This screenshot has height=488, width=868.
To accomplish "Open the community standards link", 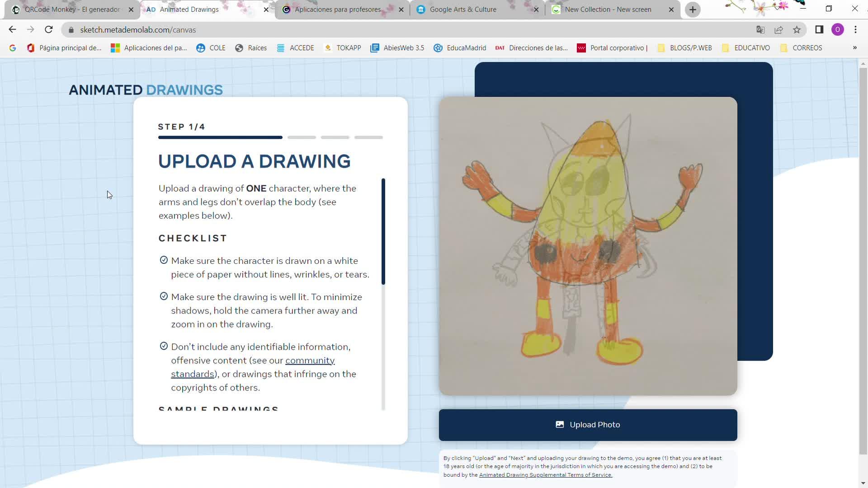I will coord(310,361).
